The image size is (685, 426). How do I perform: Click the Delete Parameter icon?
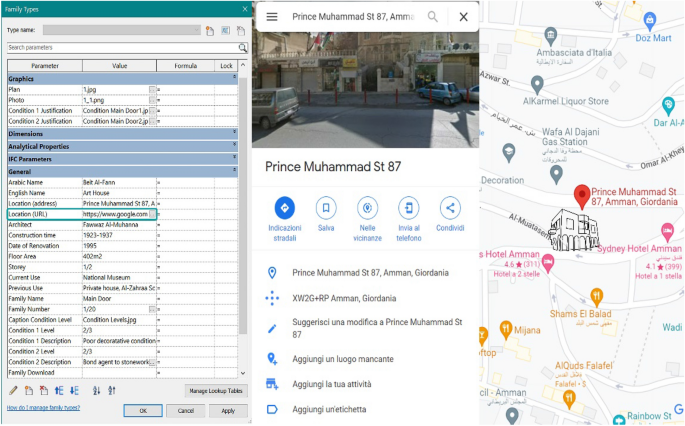pyautogui.click(x=44, y=390)
